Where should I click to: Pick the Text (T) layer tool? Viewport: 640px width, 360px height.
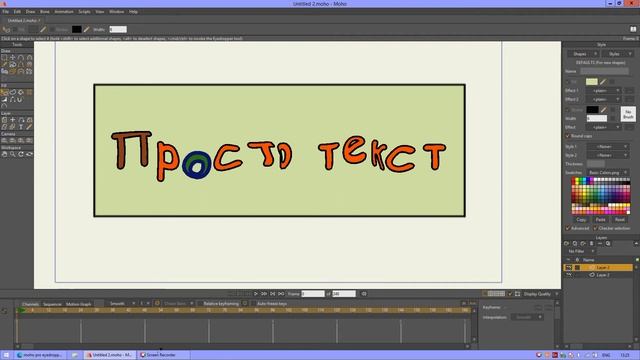pyautogui.click(x=21, y=127)
